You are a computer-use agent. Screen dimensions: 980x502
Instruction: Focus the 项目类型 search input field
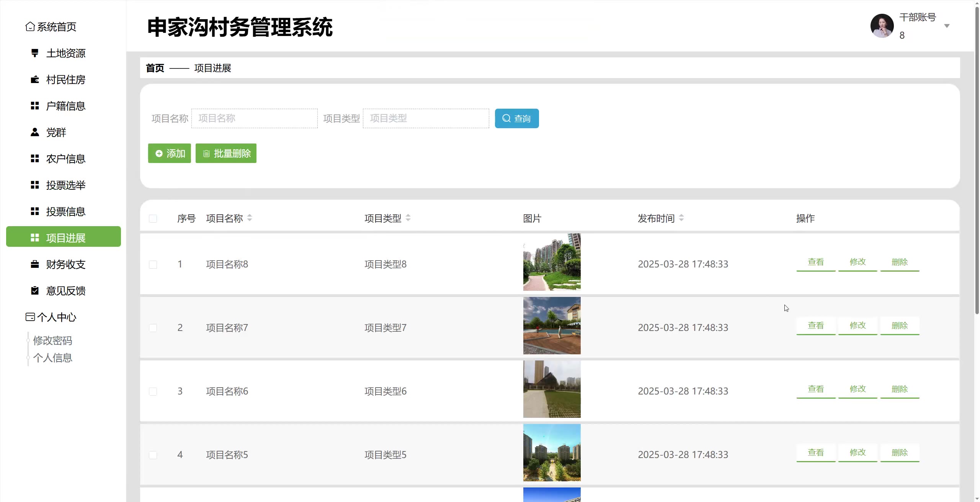pyautogui.click(x=426, y=118)
